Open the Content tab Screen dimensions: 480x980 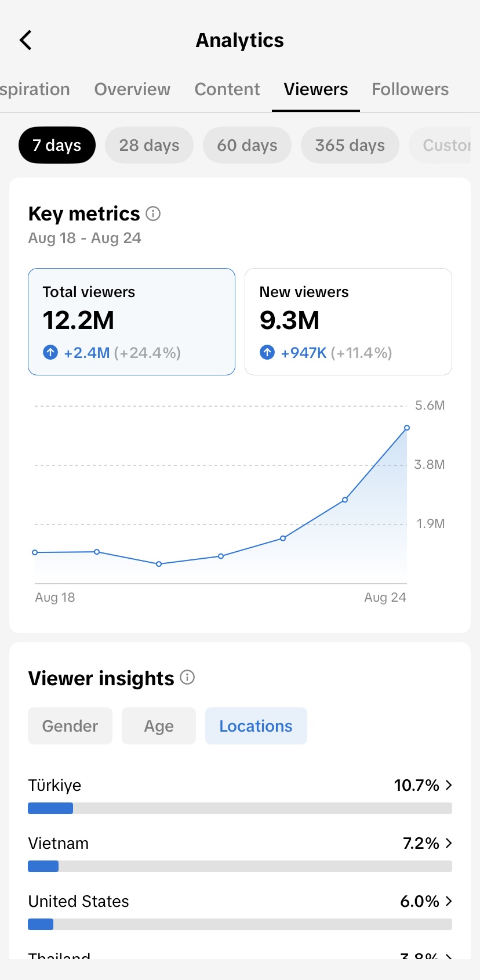pyautogui.click(x=227, y=89)
